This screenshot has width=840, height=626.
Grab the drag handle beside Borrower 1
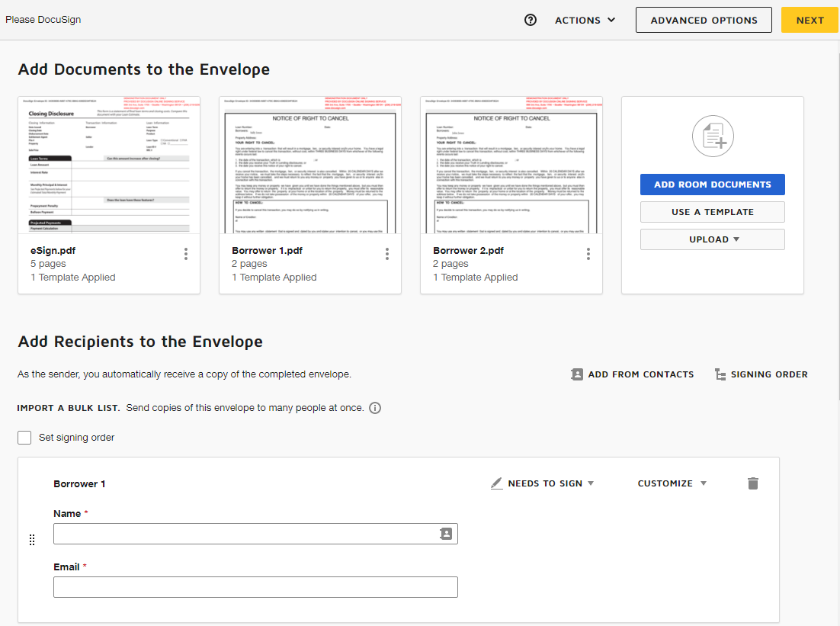[x=32, y=540]
